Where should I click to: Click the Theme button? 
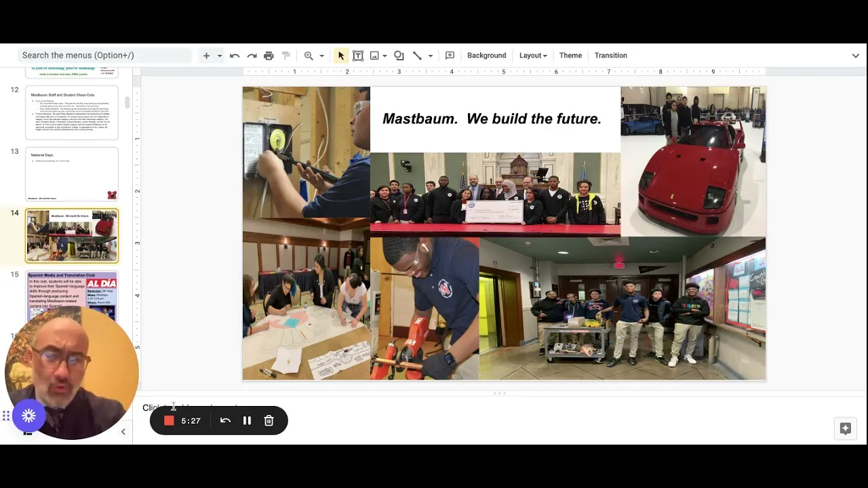point(570,56)
